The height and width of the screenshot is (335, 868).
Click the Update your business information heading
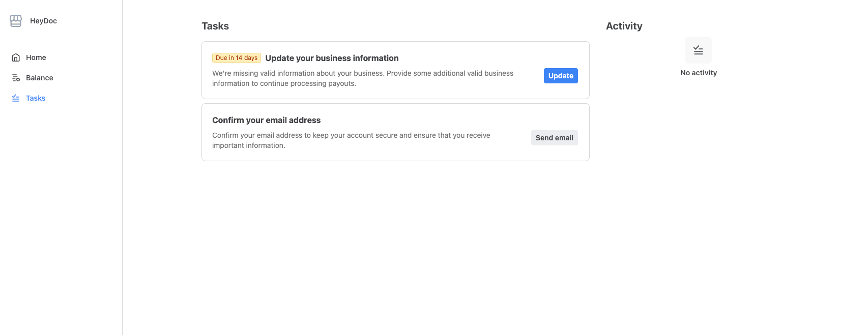point(332,58)
